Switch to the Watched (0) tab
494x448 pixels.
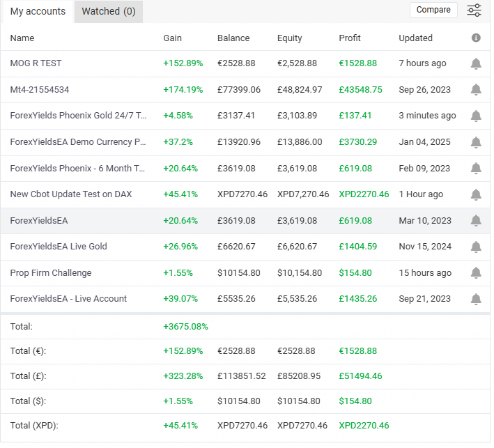109,11
